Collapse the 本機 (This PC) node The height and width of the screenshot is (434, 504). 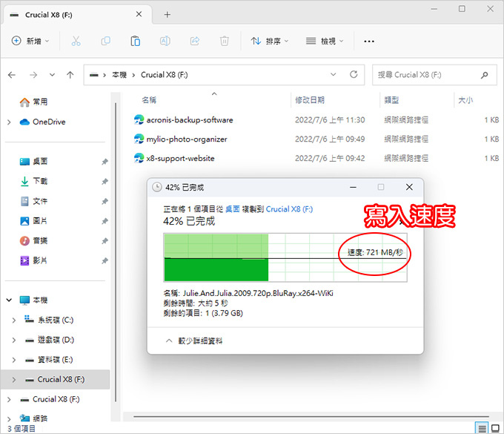[10, 300]
